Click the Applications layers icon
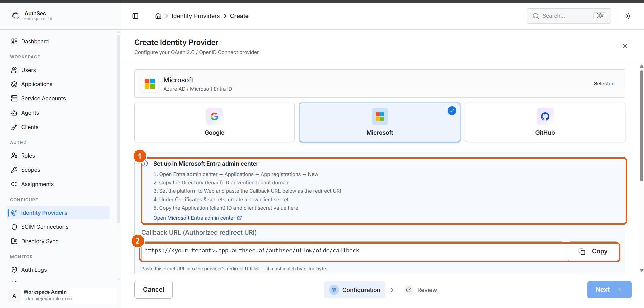The image size is (644, 308). (x=14, y=84)
